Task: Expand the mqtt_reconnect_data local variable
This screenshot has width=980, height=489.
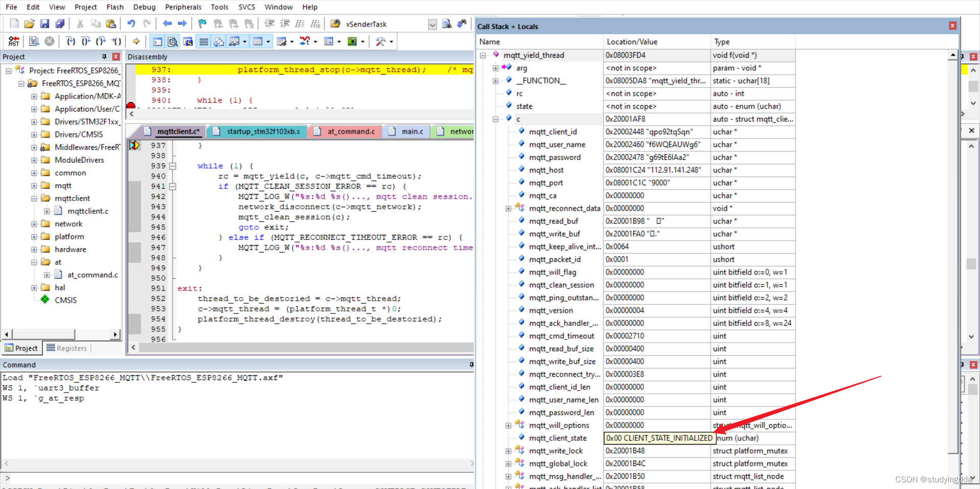Action: point(508,208)
